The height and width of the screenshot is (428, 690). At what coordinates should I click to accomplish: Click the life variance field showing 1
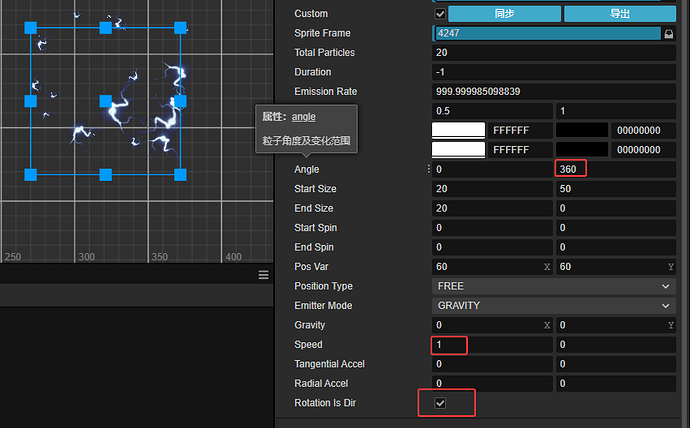[x=616, y=111]
